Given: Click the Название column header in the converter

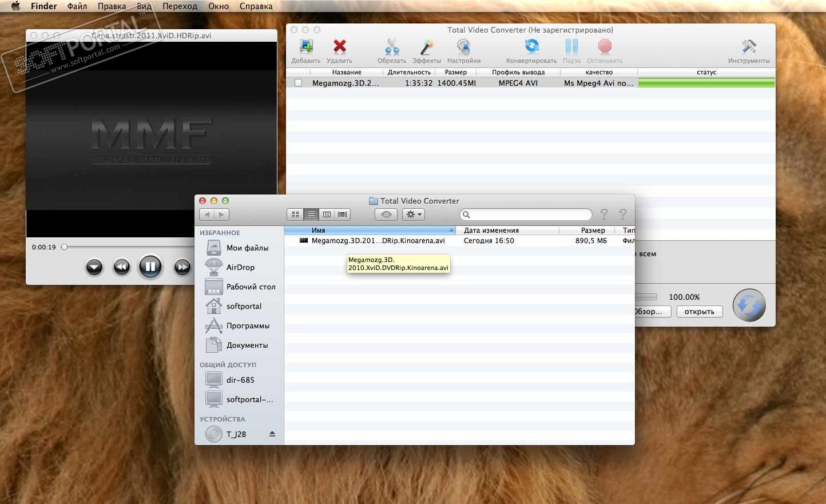Looking at the screenshot, I should tap(347, 72).
